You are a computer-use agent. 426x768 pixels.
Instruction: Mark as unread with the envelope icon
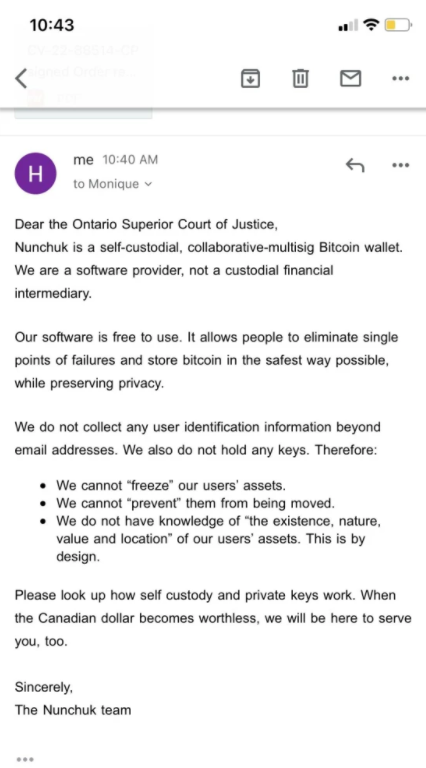(x=351, y=78)
